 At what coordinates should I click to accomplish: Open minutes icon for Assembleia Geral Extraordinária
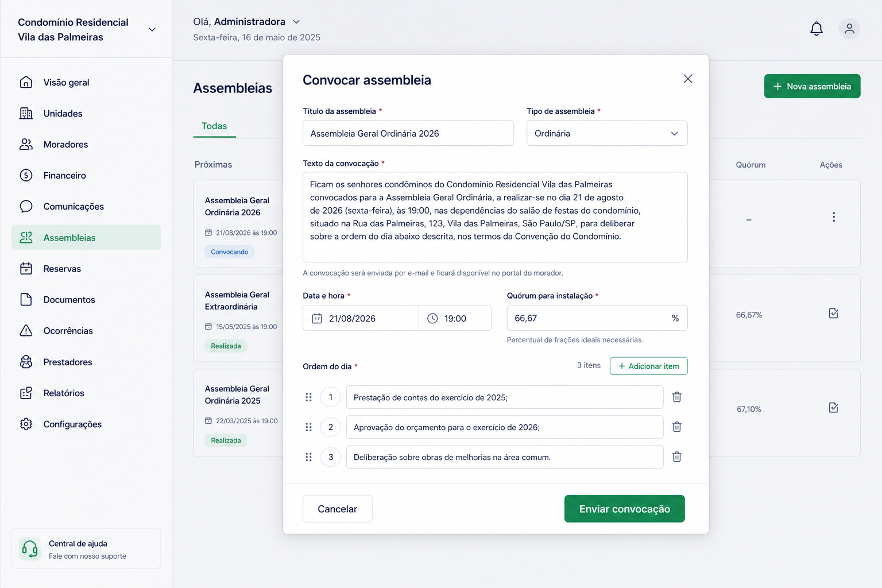coord(833,314)
